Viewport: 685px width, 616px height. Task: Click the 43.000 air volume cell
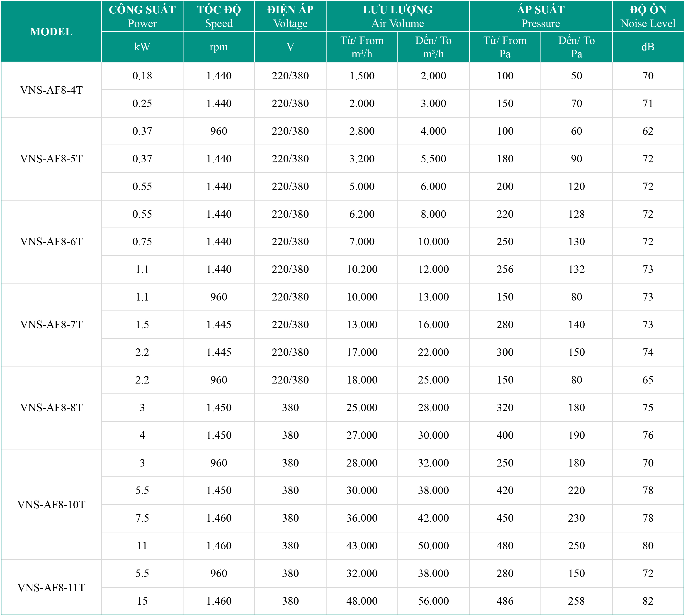click(362, 546)
